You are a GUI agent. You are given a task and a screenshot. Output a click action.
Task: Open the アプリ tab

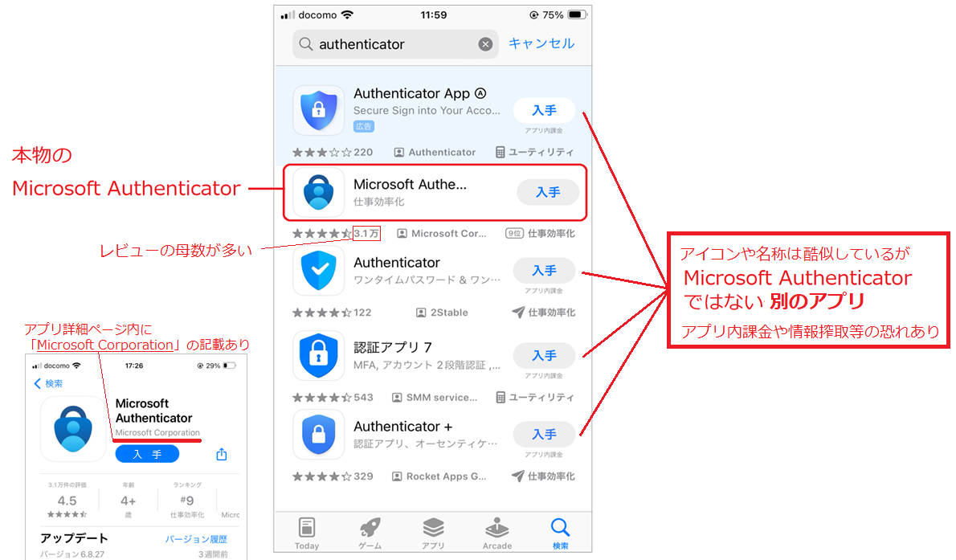[x=433, y=533]
